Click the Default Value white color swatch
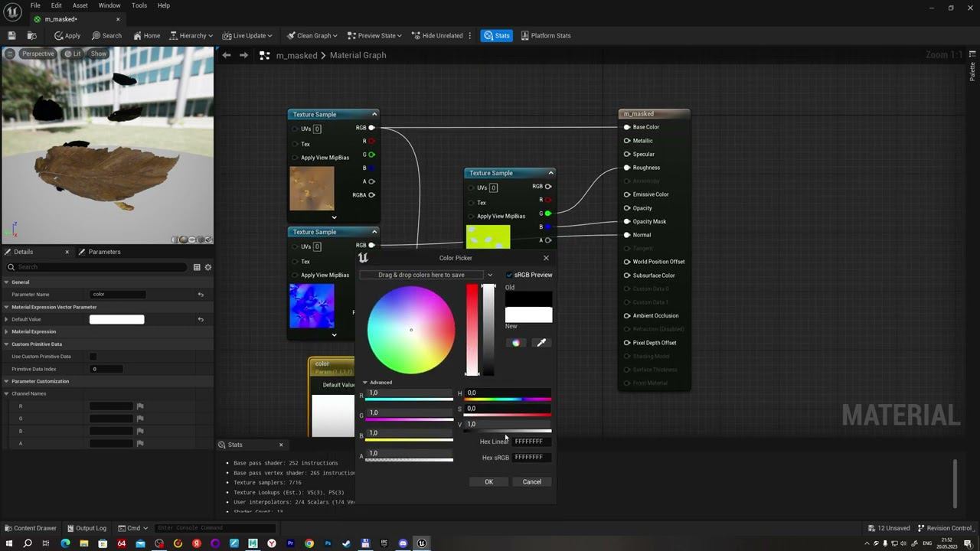The width and height of the screenshot is (980, 551). (116, 319)
